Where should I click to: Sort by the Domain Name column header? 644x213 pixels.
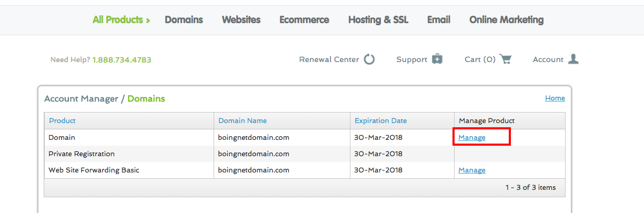[243, 121]
